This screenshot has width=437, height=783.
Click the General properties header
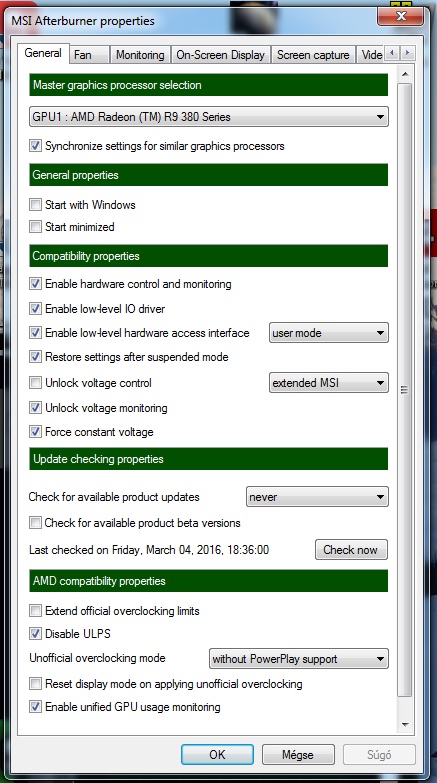(x=209, y=175)
